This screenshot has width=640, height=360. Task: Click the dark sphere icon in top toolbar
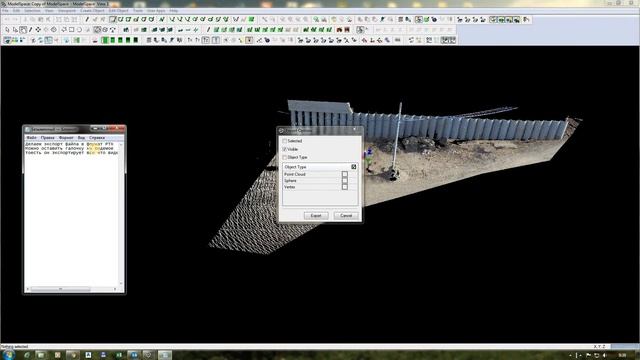click(434, 20)
